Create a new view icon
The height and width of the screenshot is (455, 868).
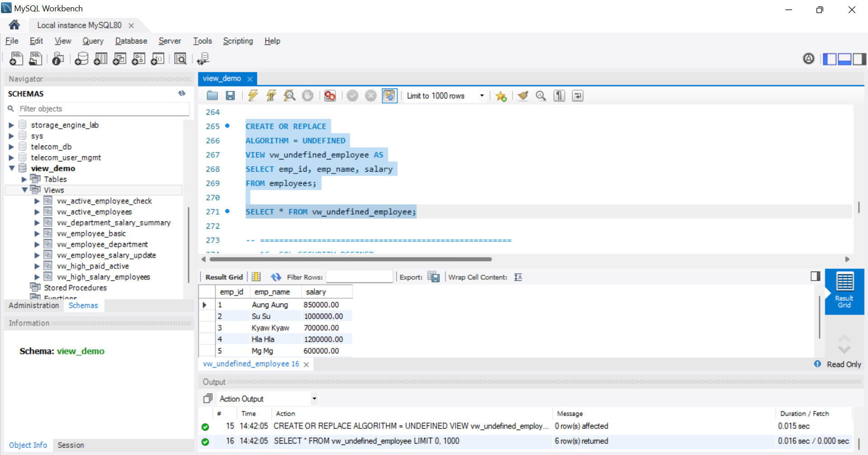pyautogui.click(x=119, y=59)
